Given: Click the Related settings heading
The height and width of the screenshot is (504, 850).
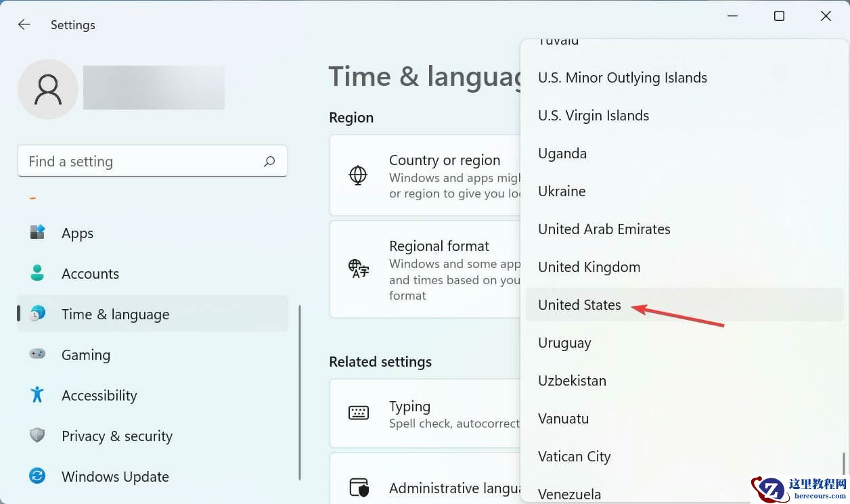Looking at the screenshot, I should (380, 362).
